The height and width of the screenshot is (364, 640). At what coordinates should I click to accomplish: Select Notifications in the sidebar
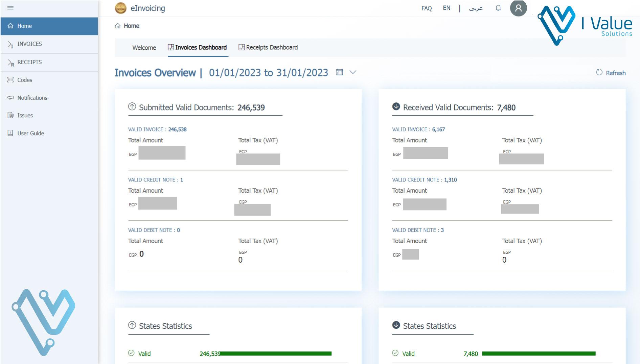pyautogui.click(x=32, y=98)
